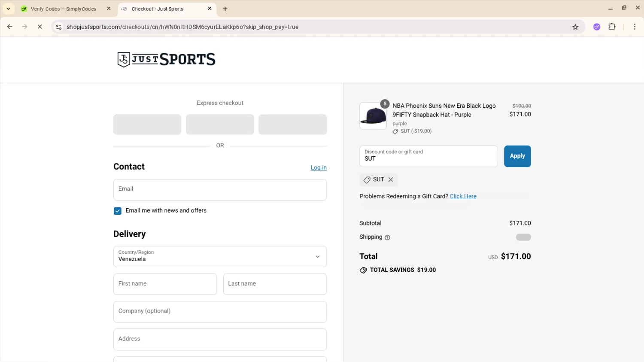The width and height of the screenshot is (644, 362).
Task: Follow the gift card Click Here link
Action: 463,196
